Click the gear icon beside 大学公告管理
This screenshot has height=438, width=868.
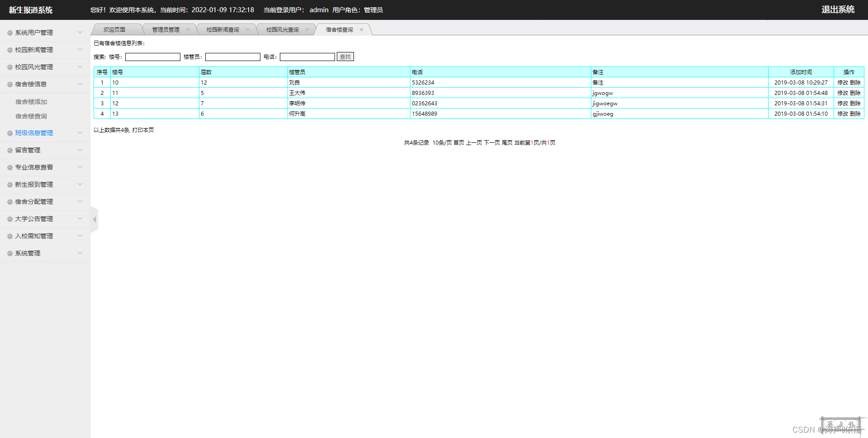click(9, 219)
